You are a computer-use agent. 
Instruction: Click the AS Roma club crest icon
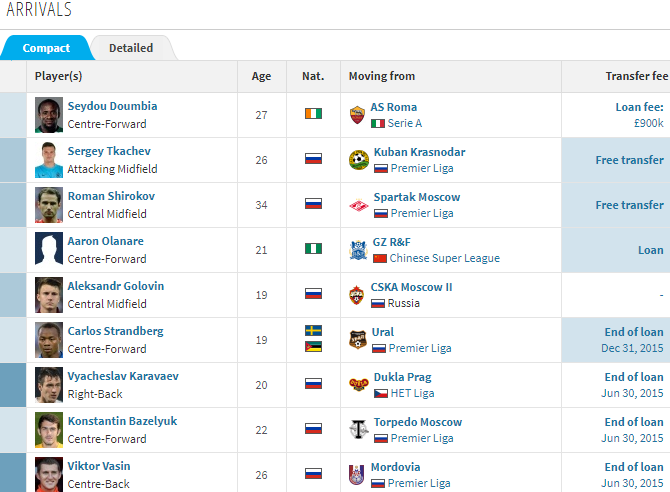pyautogui.click(x=357, y=115)
